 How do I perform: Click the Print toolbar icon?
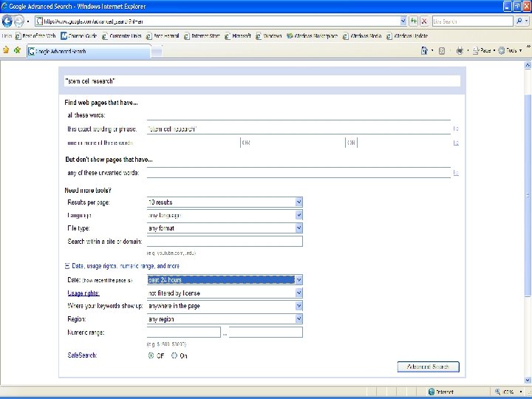pos(460,50)
